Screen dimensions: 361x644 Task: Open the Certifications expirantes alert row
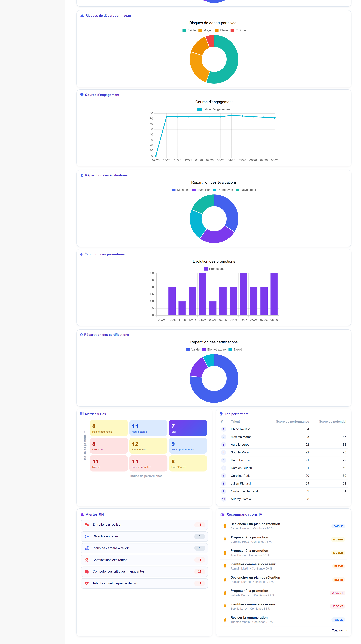tap(144, 560)
